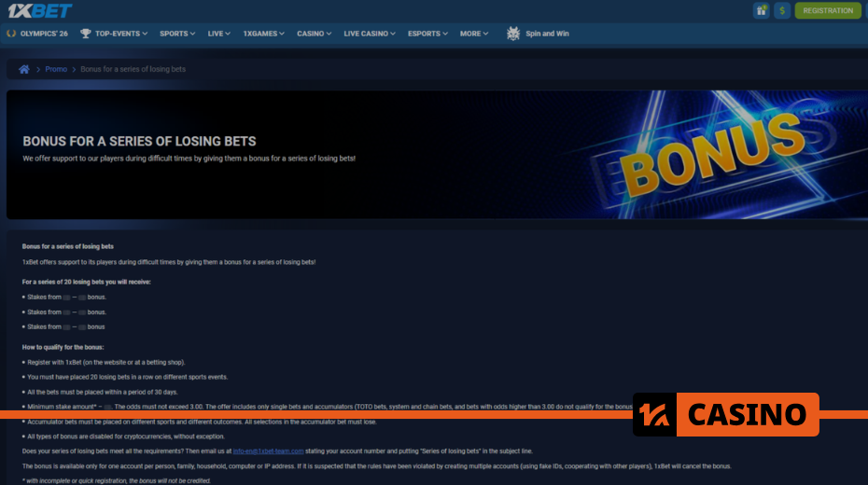
Task: Click 'How to qualify for the bonus:' text
Action: (63, 347)
